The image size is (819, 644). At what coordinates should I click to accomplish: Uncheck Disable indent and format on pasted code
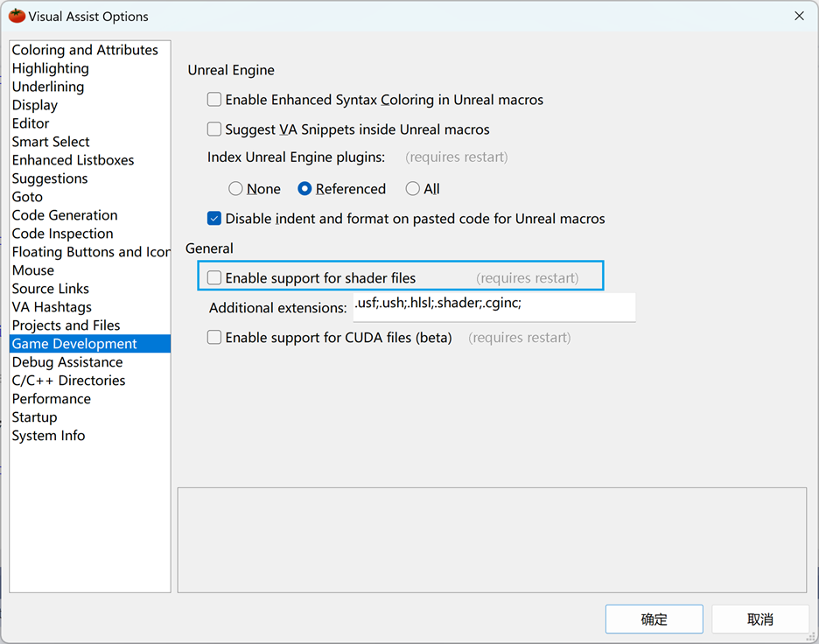(x=214, y=219)
